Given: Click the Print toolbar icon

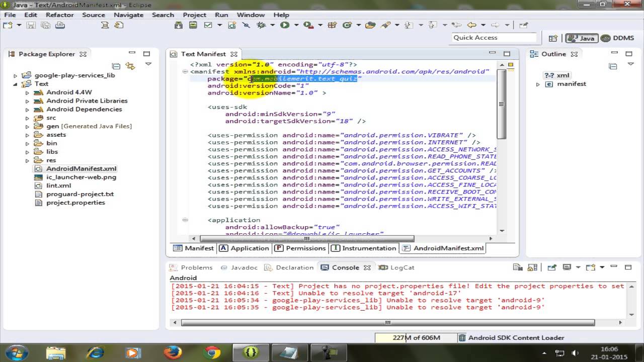Looking at the screenshot, I should pyautogui.click(x=60, y=25).
